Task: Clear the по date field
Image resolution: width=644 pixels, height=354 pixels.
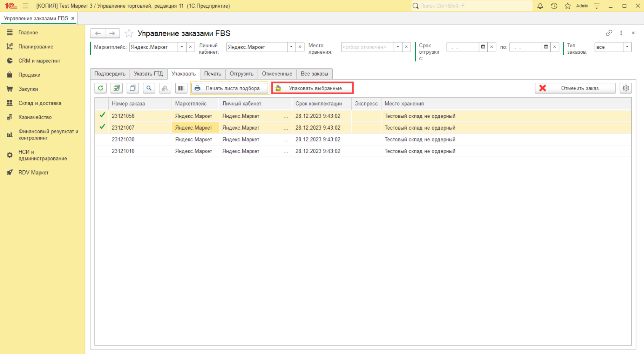Action: point(555,47)
